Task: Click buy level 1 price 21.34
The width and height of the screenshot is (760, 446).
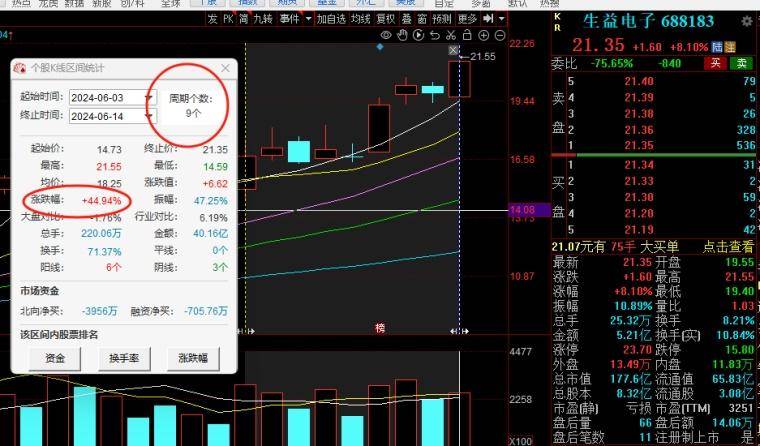Action: (639, 165)
